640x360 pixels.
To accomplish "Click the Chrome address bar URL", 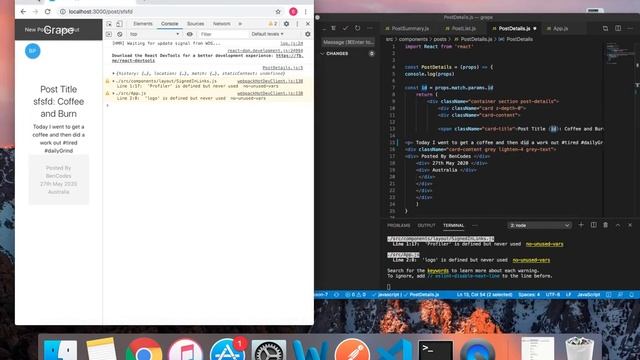I will pos(100,12).
